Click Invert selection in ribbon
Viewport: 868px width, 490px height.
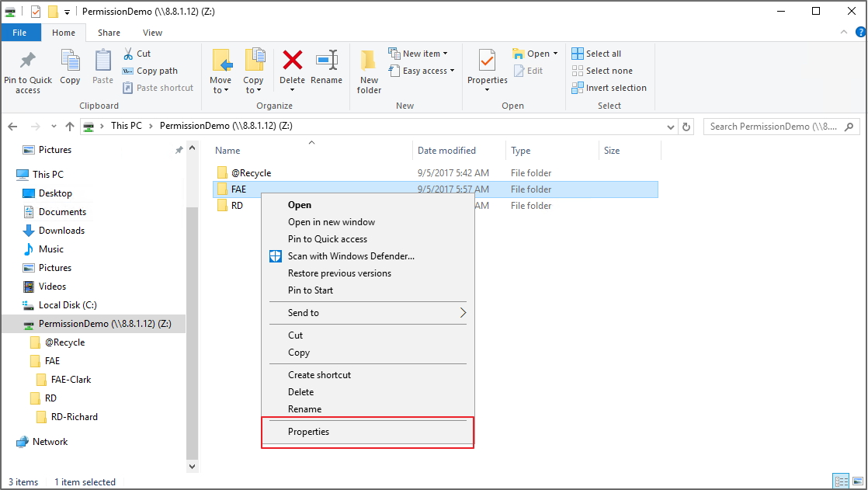(609, 88)
